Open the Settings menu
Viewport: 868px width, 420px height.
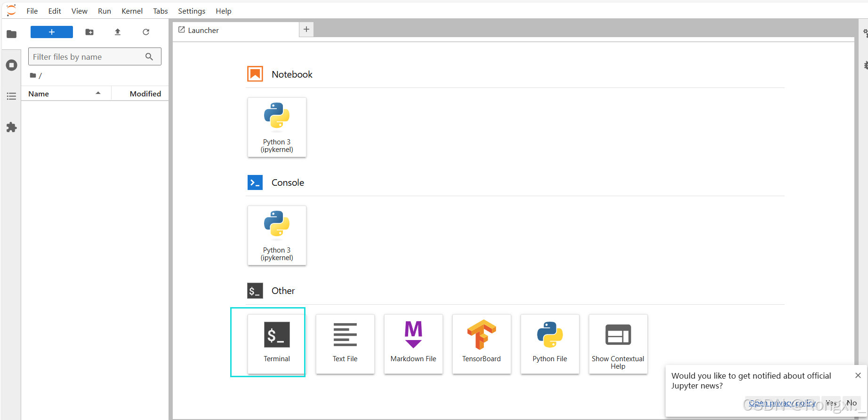point(192,11)
